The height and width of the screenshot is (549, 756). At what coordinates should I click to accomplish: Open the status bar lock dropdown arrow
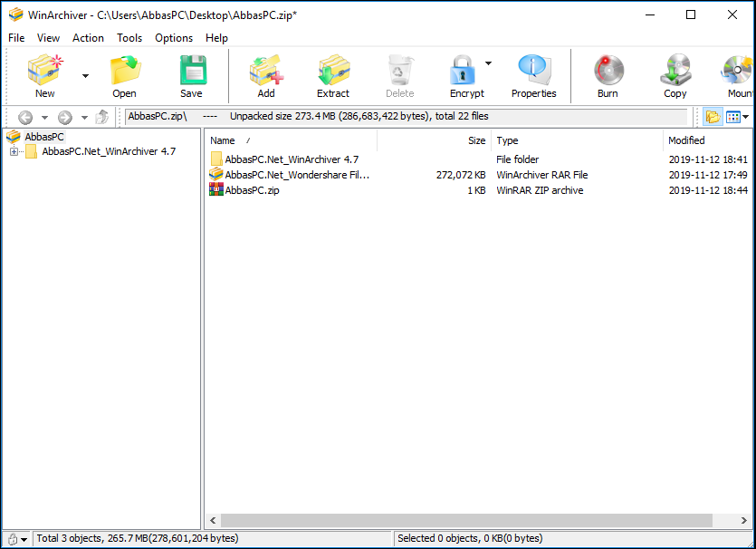click(x=24, y=540)
